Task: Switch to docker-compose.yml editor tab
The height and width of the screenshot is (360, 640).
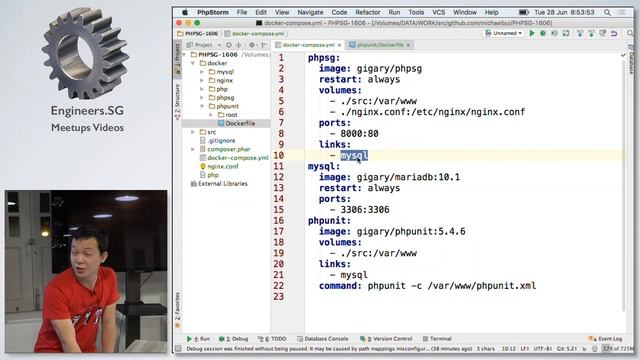Action: pyautogui.click(x=308, y=45)
